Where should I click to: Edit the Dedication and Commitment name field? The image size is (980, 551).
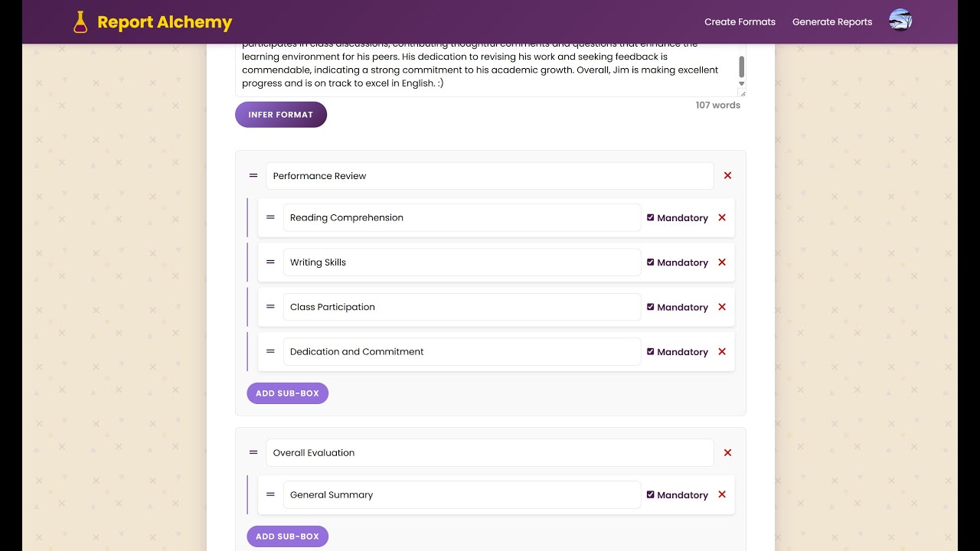tap(462, 351)
